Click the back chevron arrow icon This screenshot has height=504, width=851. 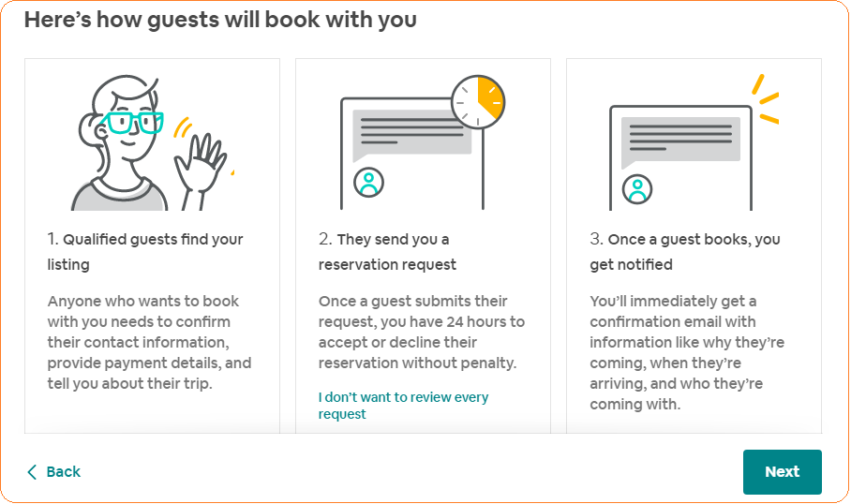pos(32,472)
